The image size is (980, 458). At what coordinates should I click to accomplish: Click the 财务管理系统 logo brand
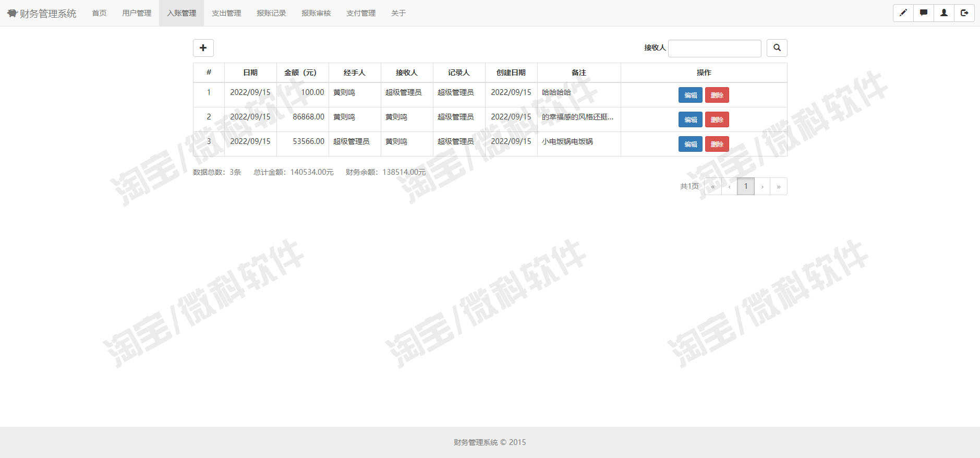(x=42, y=13)
